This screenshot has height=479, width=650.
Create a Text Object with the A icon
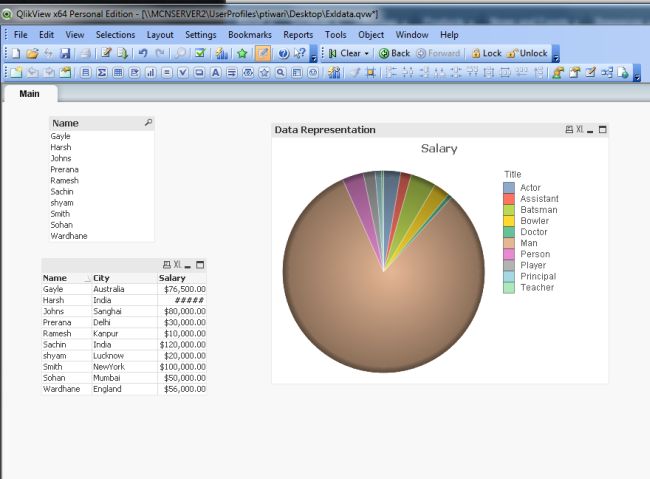(216, 73)
